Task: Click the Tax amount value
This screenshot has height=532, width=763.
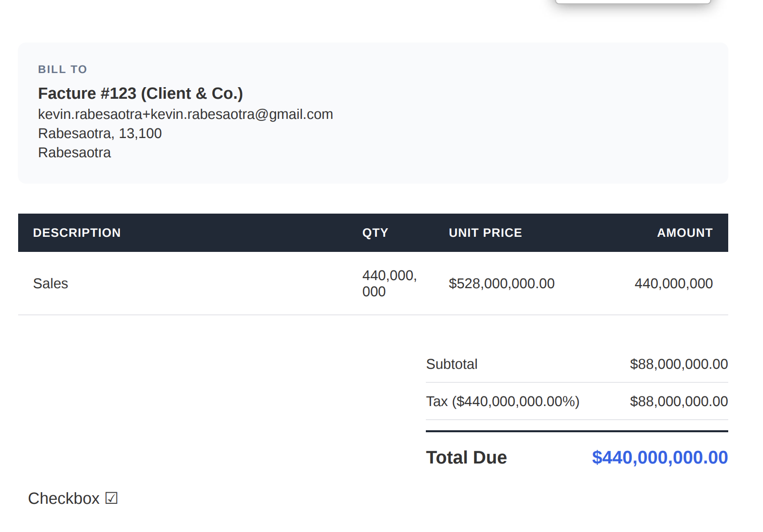Action: point(678,402)
